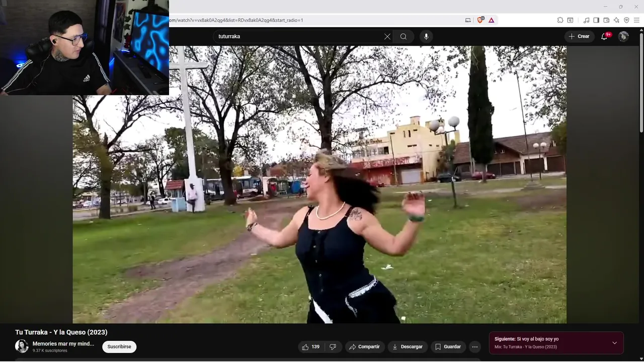Toggle the browser sidebar panel
644x362 pixels.
tap(596, 20)
